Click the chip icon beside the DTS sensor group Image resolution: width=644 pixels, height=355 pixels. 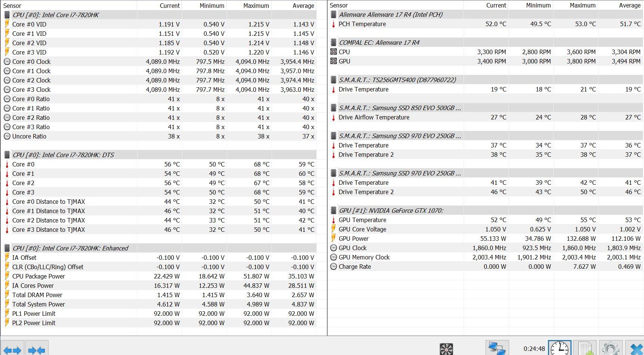7,155
